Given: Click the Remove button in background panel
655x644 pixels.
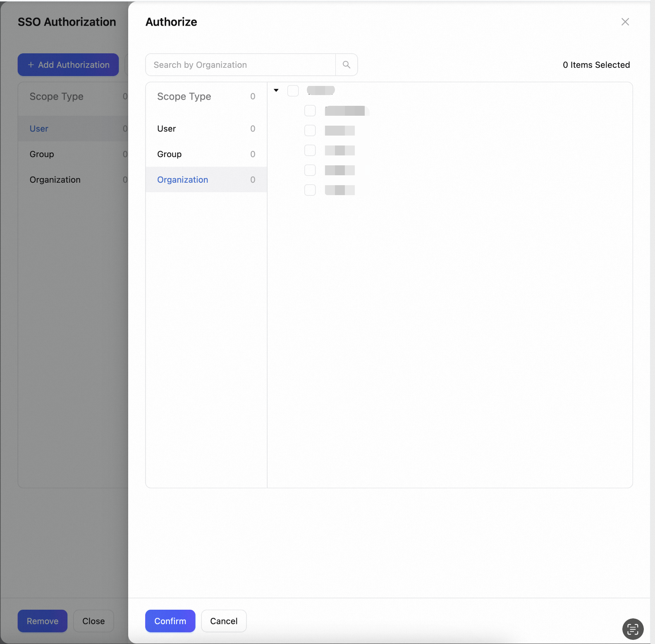Looking at the screenshot, I should (x=43, y=621).
